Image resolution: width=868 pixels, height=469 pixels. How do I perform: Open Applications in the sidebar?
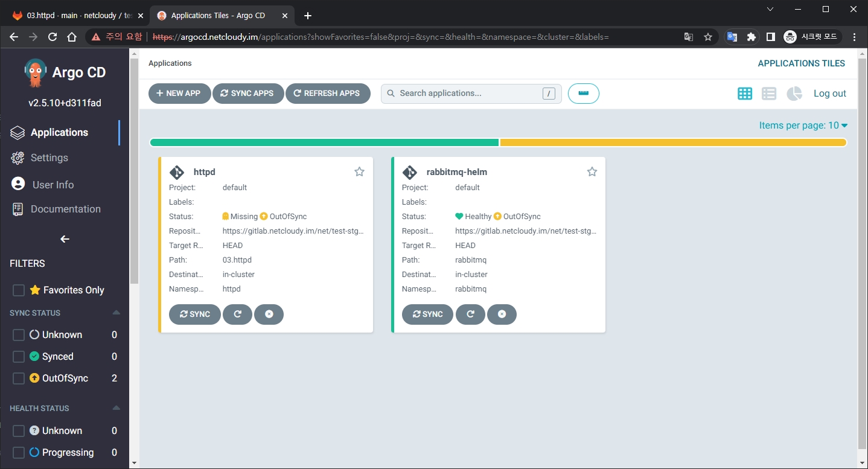(x=59, y=132)
